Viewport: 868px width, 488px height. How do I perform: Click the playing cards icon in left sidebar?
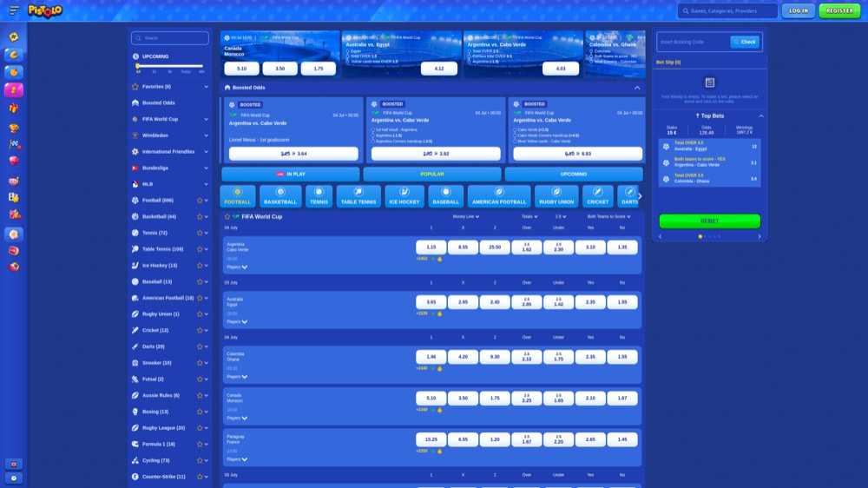click(14, 197)
